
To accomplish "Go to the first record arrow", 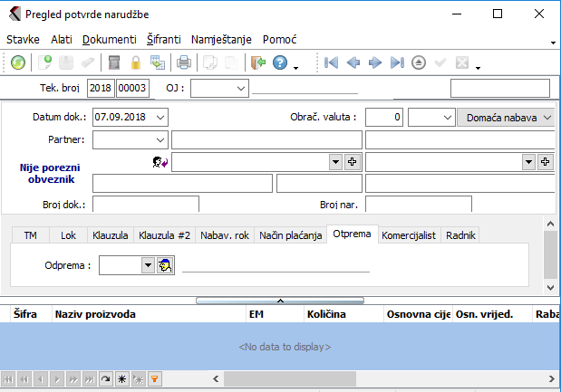I will click(332, 62).
